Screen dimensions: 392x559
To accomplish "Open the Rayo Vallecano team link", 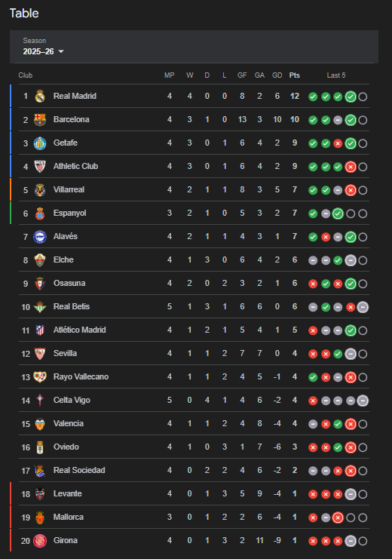I will [x=81, y=377].
